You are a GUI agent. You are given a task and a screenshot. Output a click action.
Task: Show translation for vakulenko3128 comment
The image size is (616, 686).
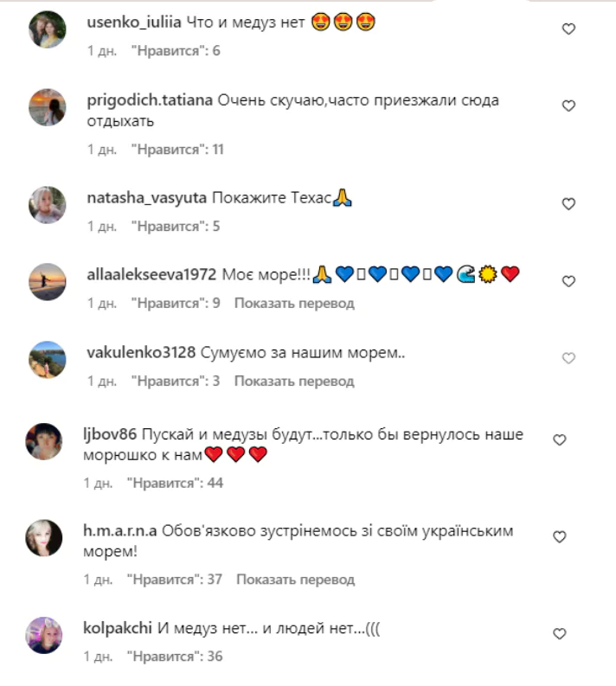[x=294, y=381]
